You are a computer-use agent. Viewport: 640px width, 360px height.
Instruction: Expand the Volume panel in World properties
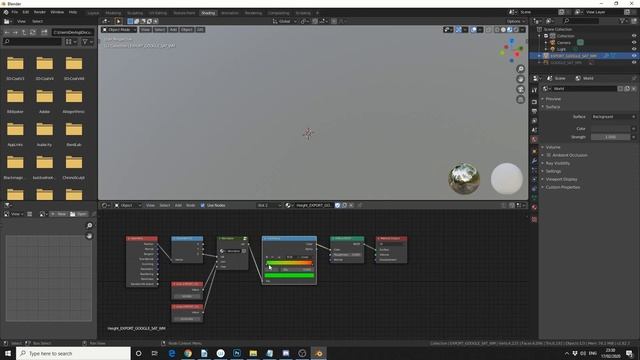point(553,147)
